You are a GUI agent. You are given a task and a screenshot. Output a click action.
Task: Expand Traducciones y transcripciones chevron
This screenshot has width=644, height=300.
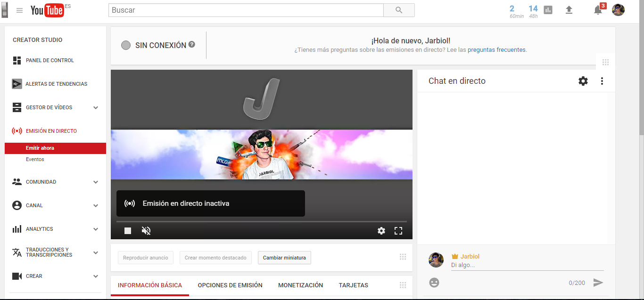pyautogui.click(x=96, y=253)
